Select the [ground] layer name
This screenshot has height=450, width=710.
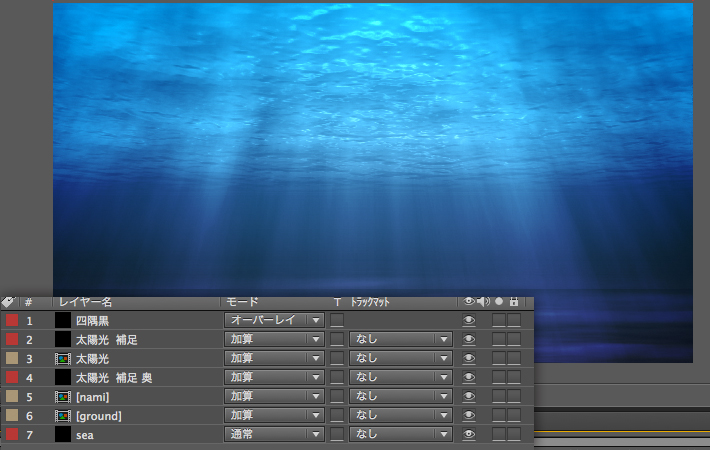[x=98, y=415]
